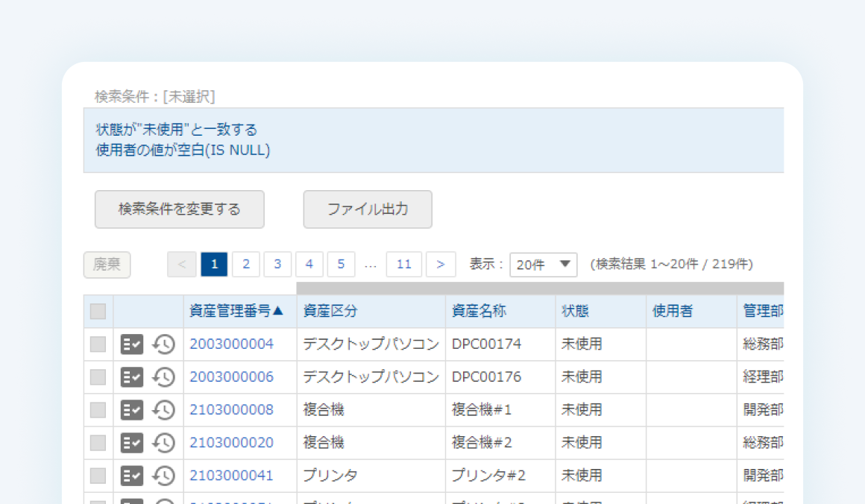Screen dimensions: 865x504
Task: Check the row for asset 2103000008
Action: [x=98, y=410]
